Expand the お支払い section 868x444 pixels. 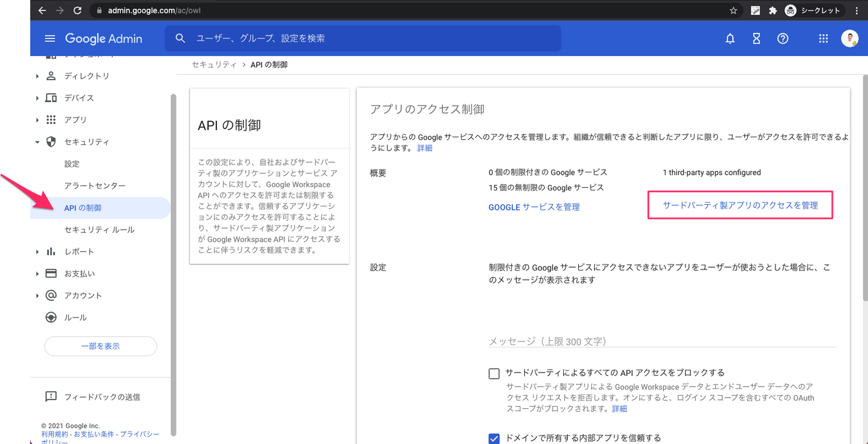click(x=37, y=273)
